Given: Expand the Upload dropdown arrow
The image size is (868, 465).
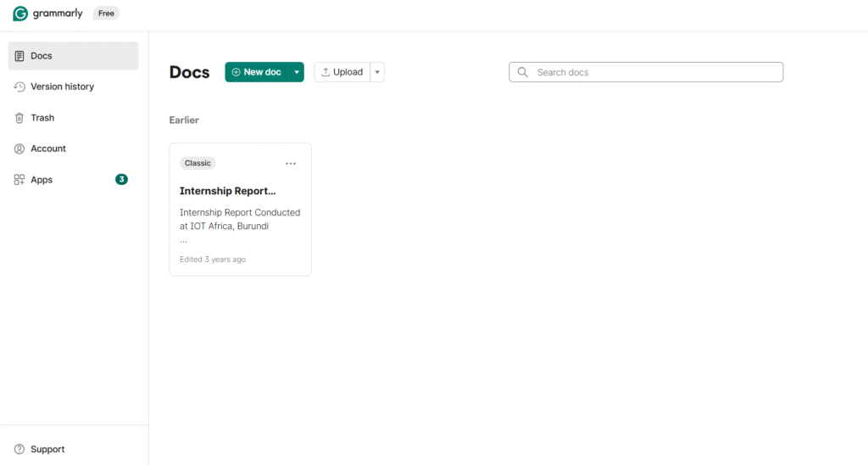Looking at the screenshot, I should click(x=377, y=72).
